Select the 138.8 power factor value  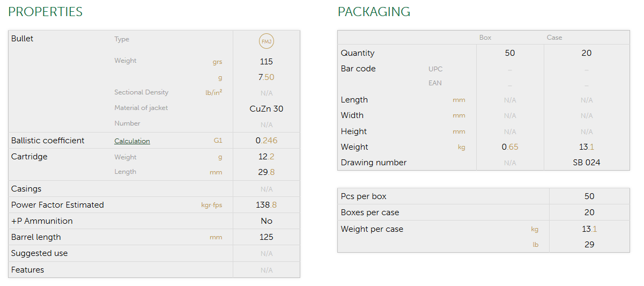[267, 205]
